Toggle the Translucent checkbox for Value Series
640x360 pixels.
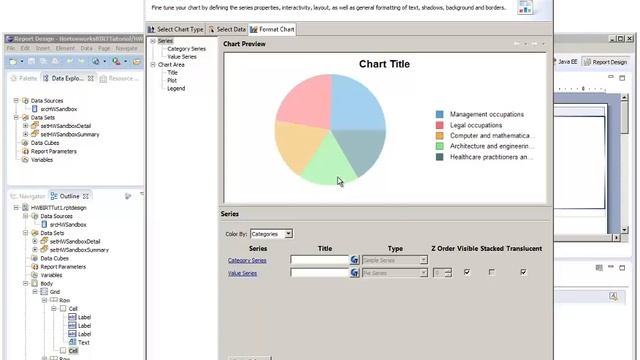[x=523, y=272]
